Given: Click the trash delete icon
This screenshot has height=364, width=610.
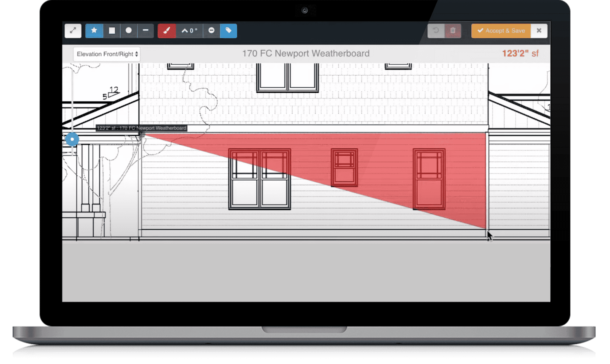Looking at the screenshot, I should click(x=452, y=31).
